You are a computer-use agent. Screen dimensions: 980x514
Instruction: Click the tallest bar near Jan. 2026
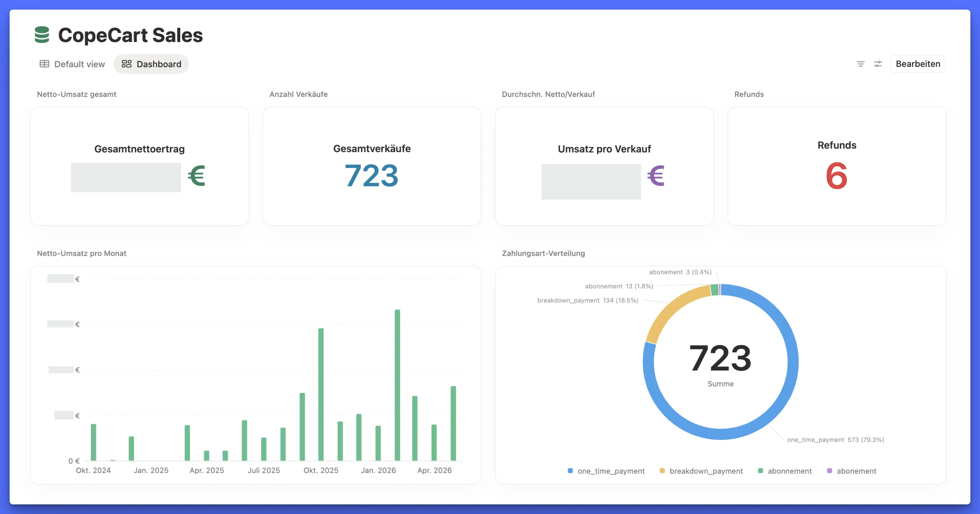coord(397,385)
